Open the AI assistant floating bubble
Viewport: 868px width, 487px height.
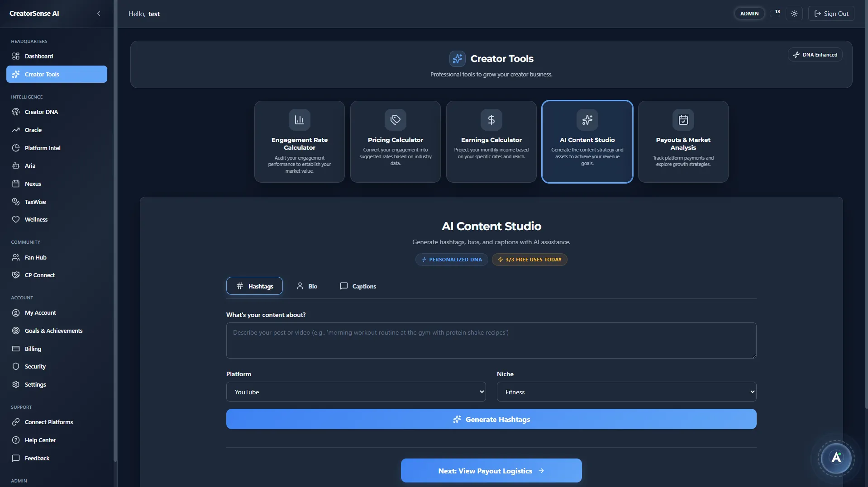tap(835, 458)
